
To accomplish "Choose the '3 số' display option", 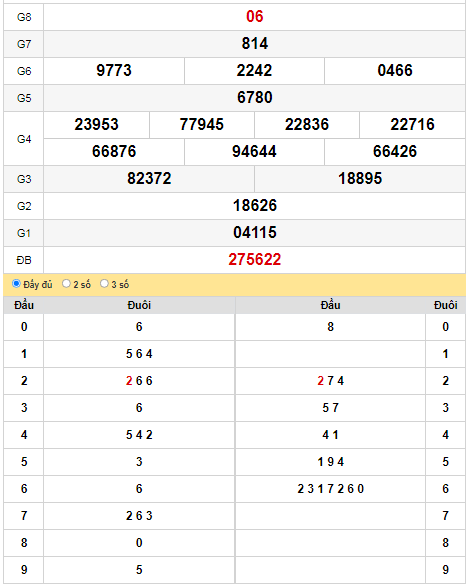I will [104, 284].
